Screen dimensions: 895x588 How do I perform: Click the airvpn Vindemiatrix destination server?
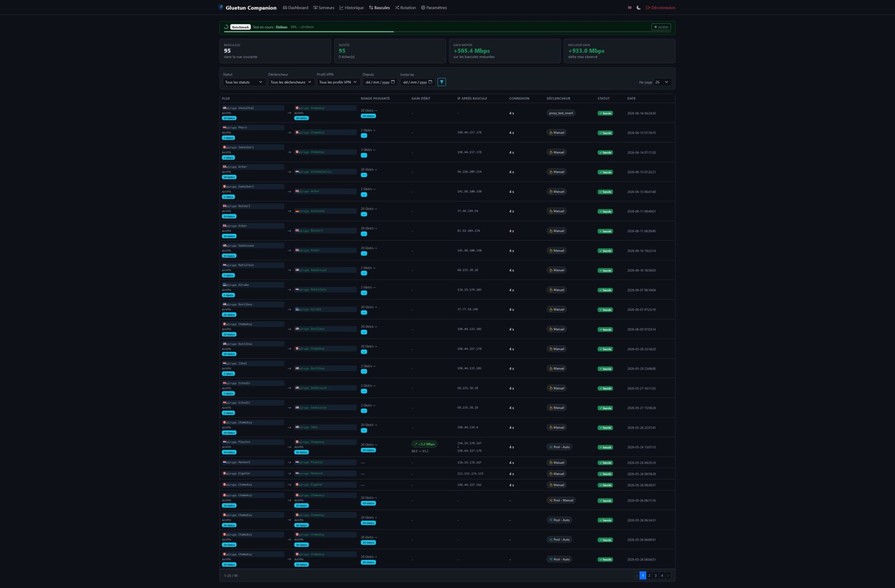coord(325,172)
